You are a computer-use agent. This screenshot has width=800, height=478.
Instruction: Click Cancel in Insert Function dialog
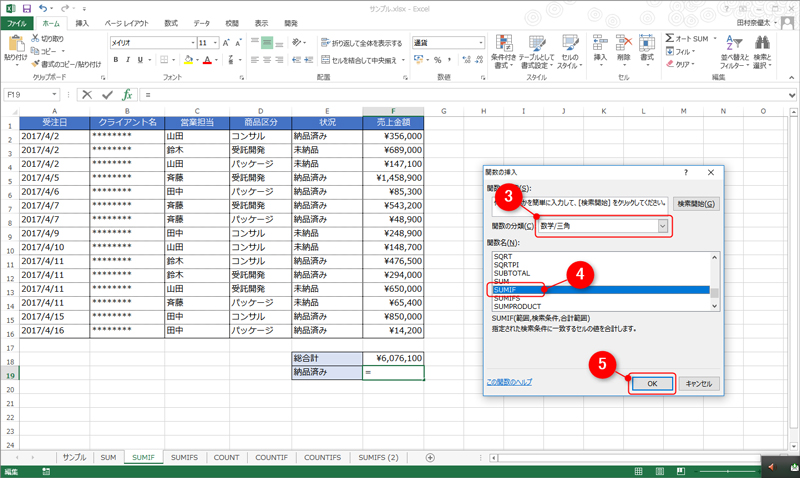[x=698, y=384]
